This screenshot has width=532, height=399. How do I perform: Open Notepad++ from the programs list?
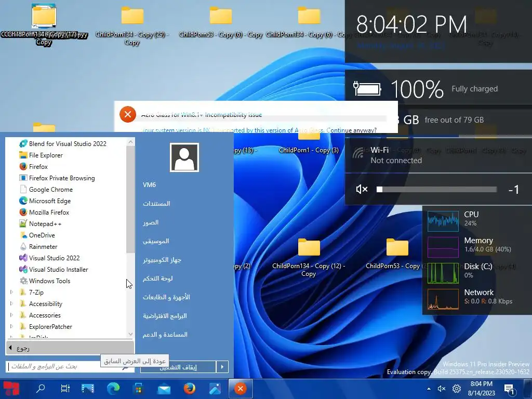pyautogui.click(x=41, y=223)
